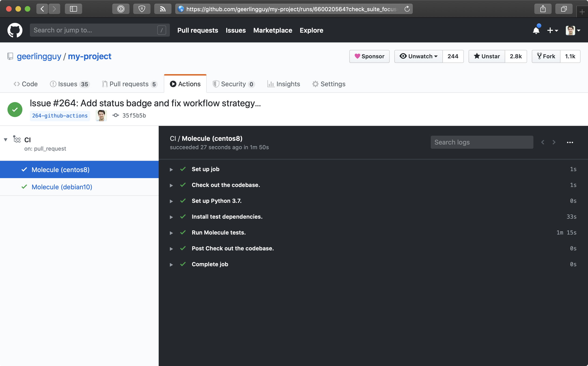Open the plus create-new dropdown

point(552,31)
